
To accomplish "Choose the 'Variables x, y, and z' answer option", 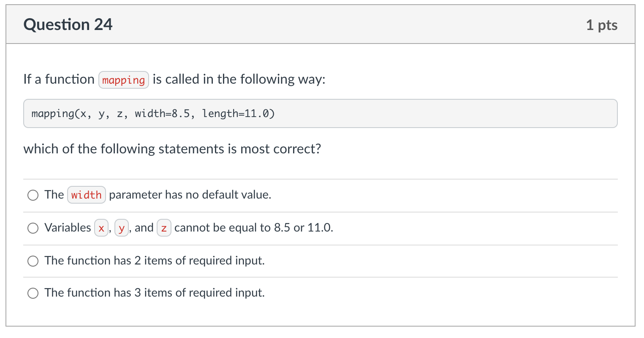I will tap(33, 228).
